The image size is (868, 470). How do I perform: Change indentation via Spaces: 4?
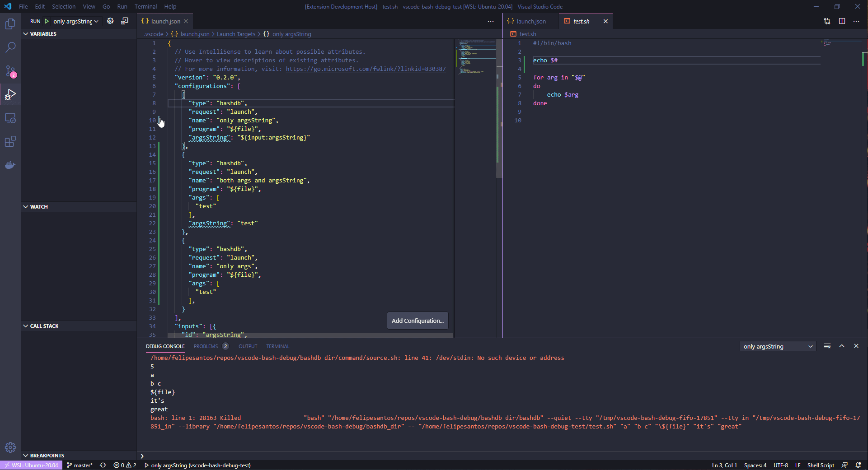755,465
